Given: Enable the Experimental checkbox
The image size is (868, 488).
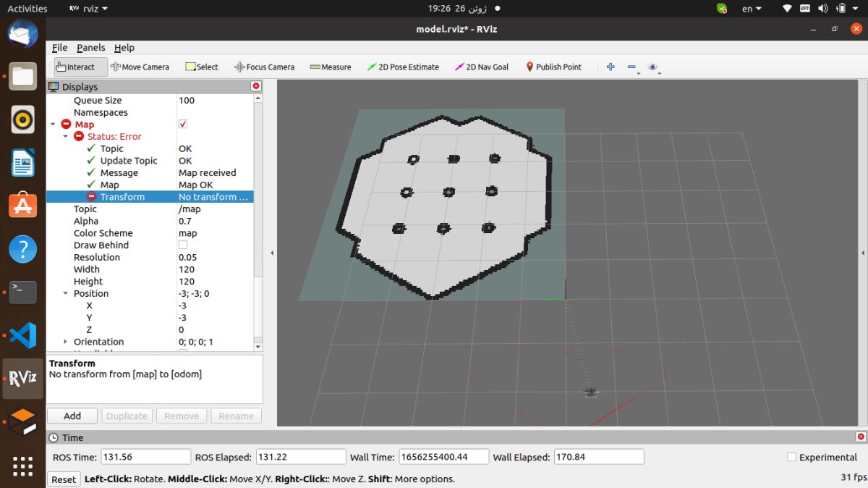Looking at the screenshot, I should 791,457.
